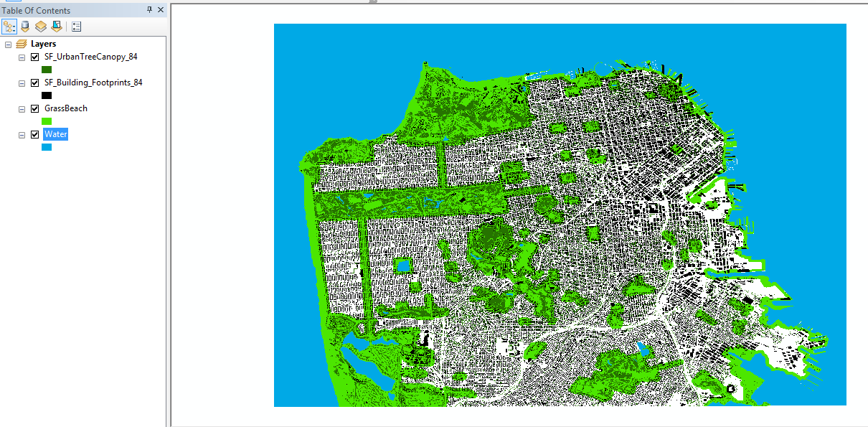Click the green GrassBeach symbol swatch
Image resolution: width=868 pixels, height=427 pixels.
point(47,121)
